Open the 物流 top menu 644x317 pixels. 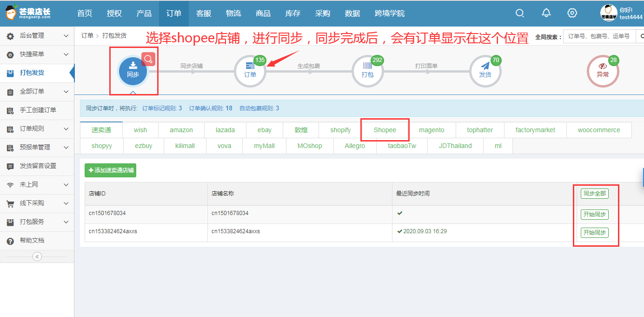[233, 13]
